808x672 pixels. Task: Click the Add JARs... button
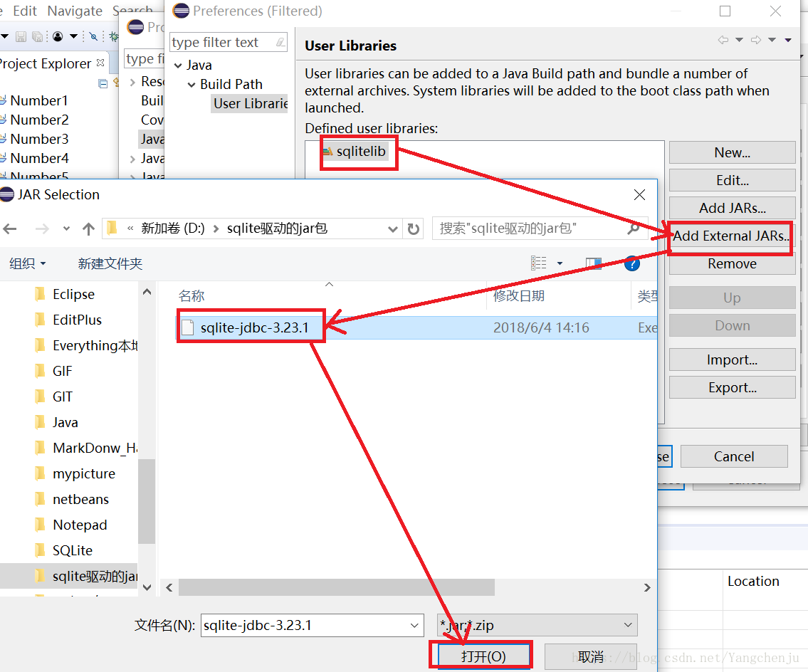click(733, 208)
